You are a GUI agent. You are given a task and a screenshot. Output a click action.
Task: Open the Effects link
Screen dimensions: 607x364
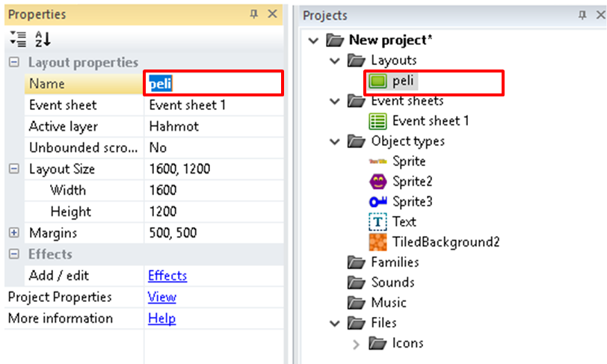[x=167, y=276]
